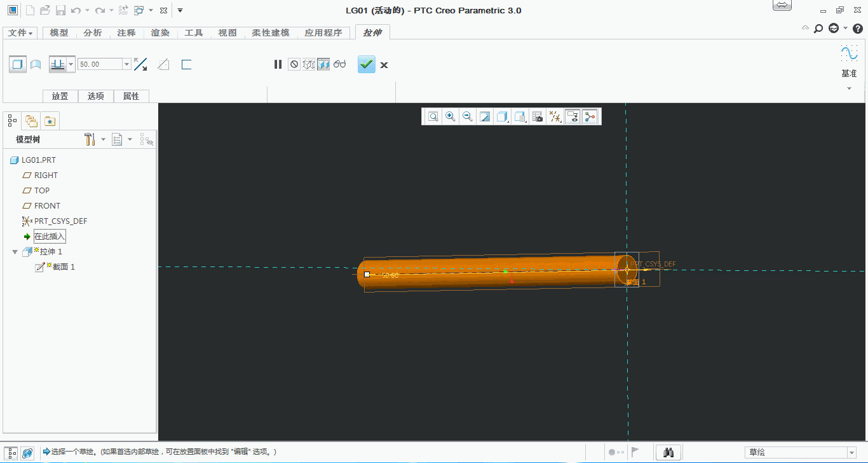The width and height of the screenshot is (868, 463).
Task: Collapse the 拉伸 1 tree node
Action: pos(15,252)
